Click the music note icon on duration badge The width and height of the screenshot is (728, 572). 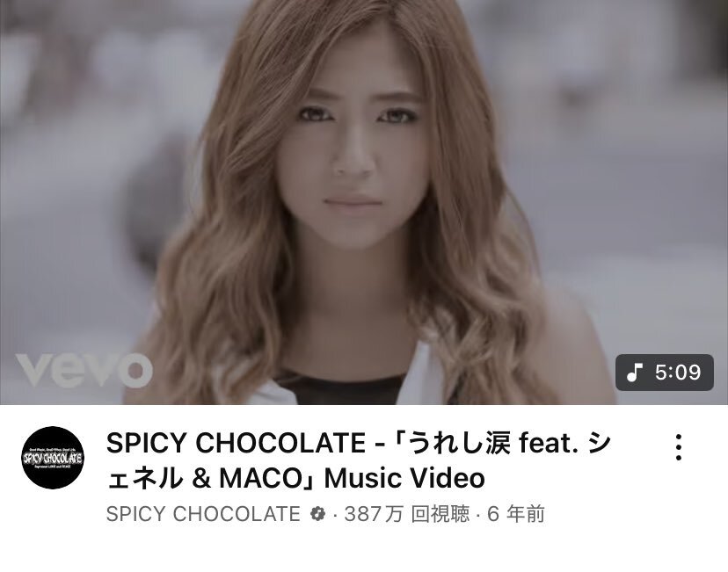(x=634, y=372)
